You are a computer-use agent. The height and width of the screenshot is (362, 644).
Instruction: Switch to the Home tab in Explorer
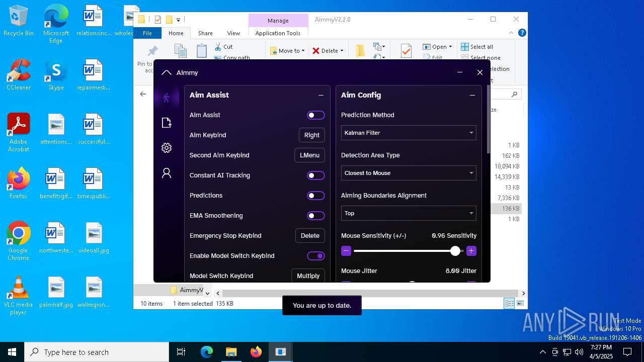(176, 33)
